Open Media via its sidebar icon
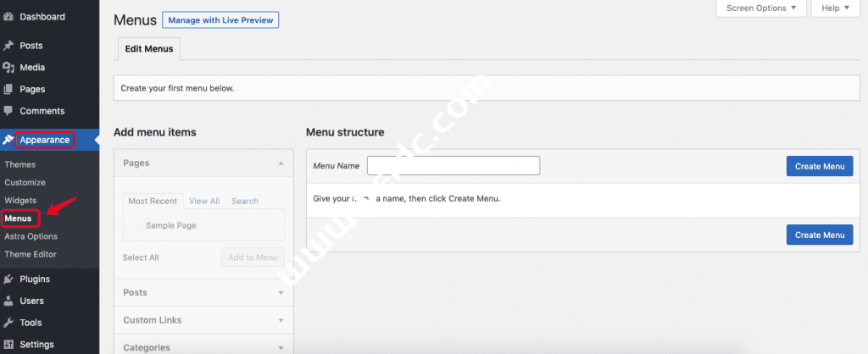This screenshot has width=868, height=354. [x=8, y=68]
